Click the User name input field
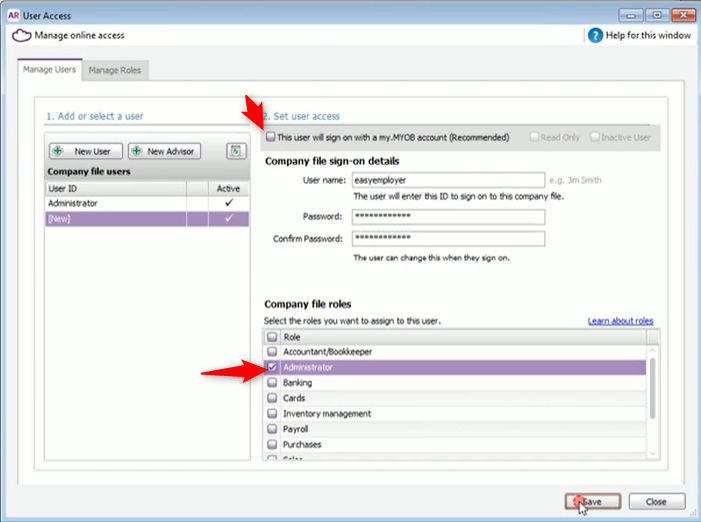The image size is (701, 522). (448, 180)
